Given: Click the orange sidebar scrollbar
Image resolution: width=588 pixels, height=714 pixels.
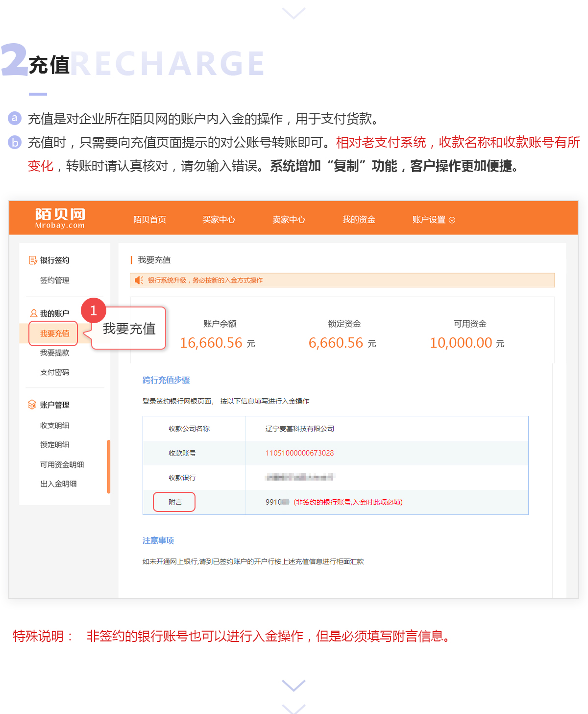Looking at the screenshot, I should pos(108,466).
